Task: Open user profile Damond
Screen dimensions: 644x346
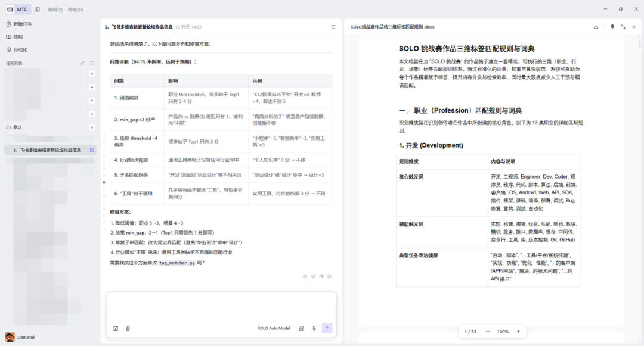Action: click(20, 338)
